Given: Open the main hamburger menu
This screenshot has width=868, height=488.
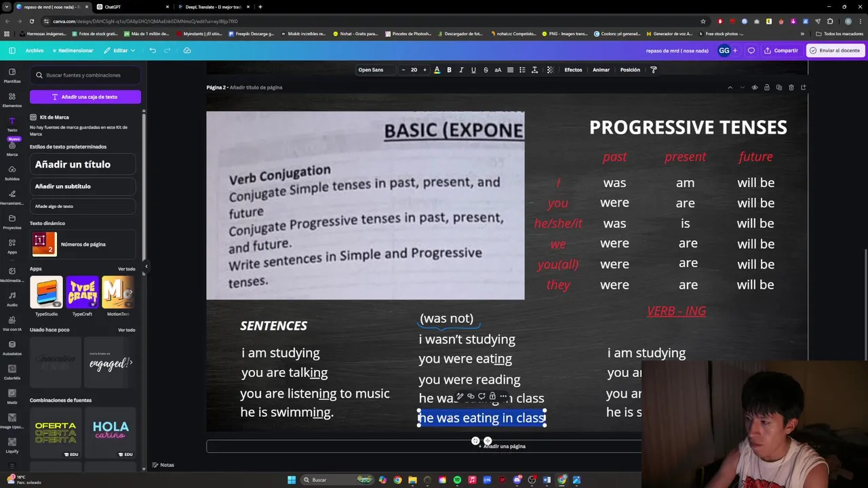Looking at the screenshot, I should [12, 50].
